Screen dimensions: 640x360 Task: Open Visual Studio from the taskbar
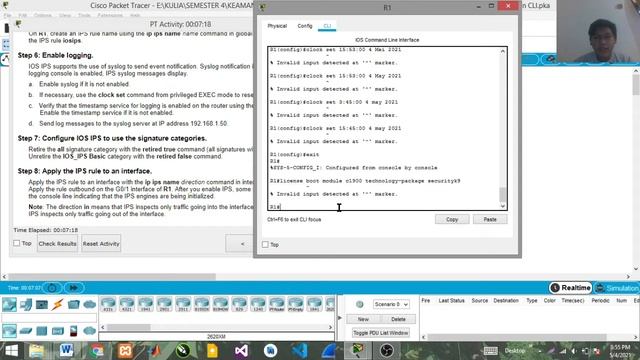(241, 351)
